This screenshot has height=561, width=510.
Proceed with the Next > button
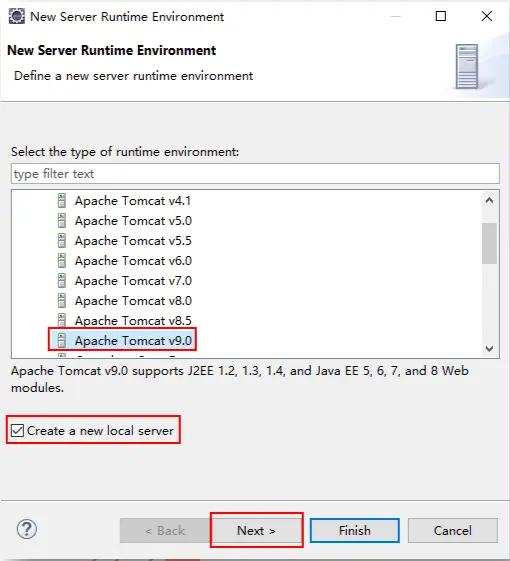coord(256,530)
